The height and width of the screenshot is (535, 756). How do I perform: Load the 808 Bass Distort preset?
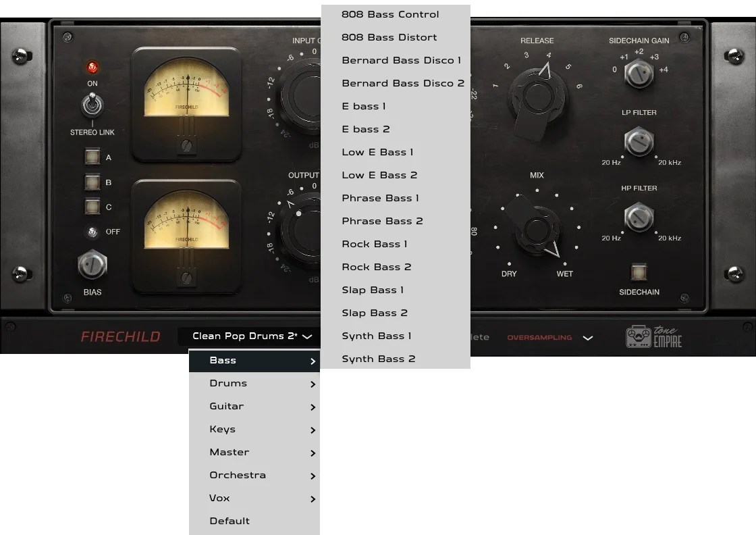pyautogui.click(x=396, y=37)
